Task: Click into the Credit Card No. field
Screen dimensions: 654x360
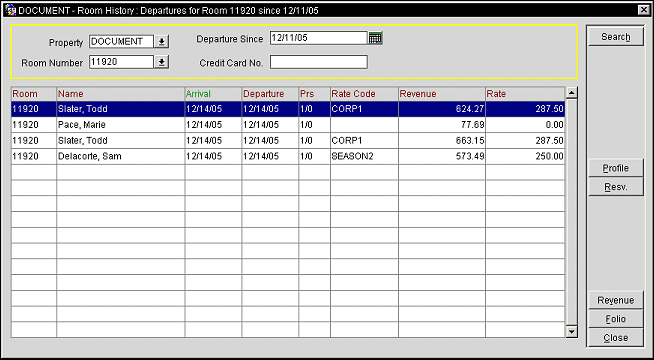Action: (x=319, y=62)
